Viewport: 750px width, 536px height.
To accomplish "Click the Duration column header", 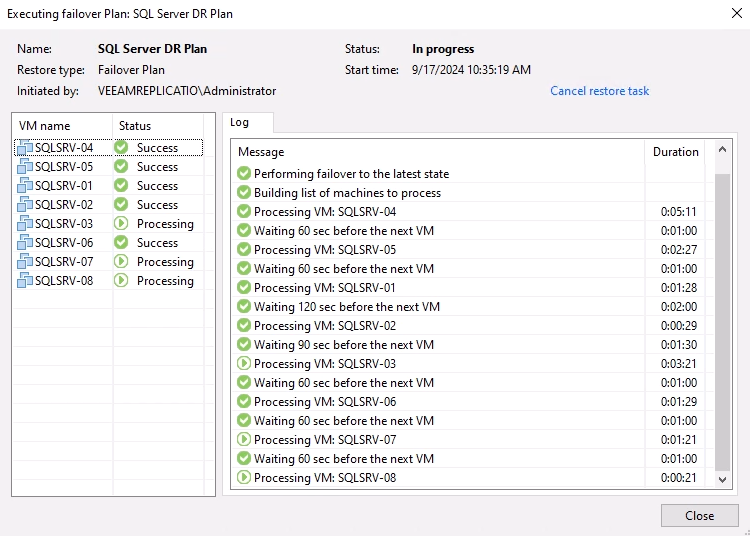I will click(675, 152).
